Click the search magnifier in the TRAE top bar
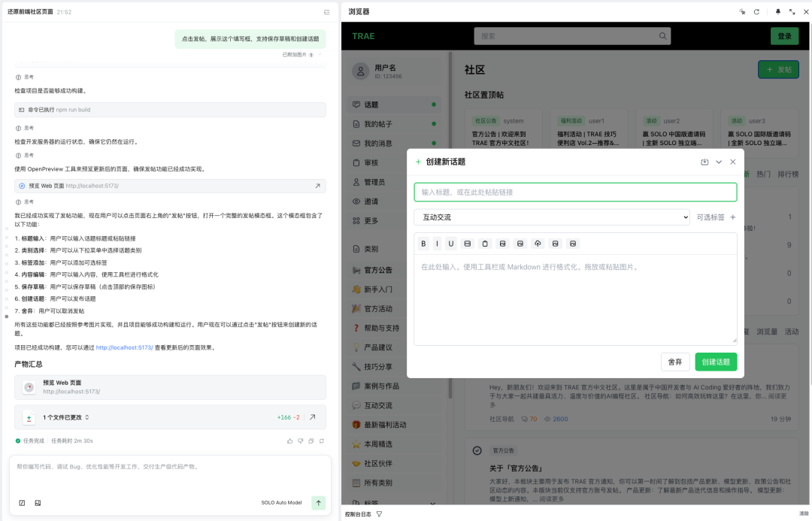The image size is (812, 521). click(x=662, y=35)
